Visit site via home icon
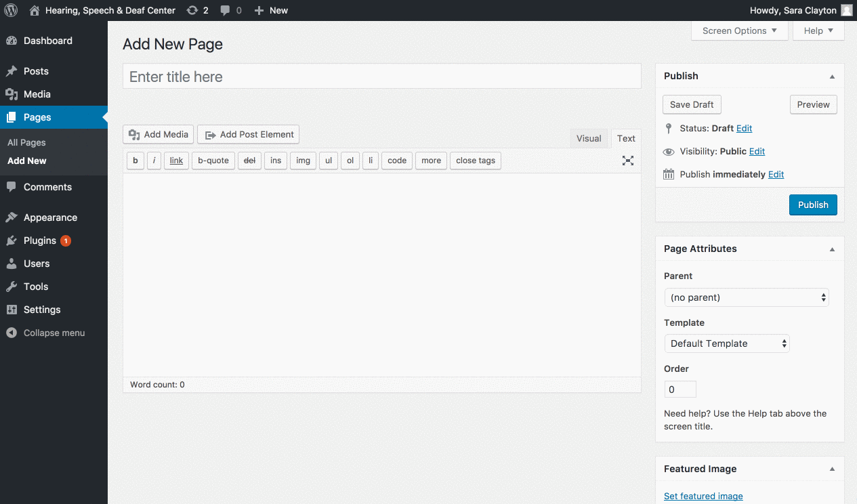 click(x=35, y=10)
